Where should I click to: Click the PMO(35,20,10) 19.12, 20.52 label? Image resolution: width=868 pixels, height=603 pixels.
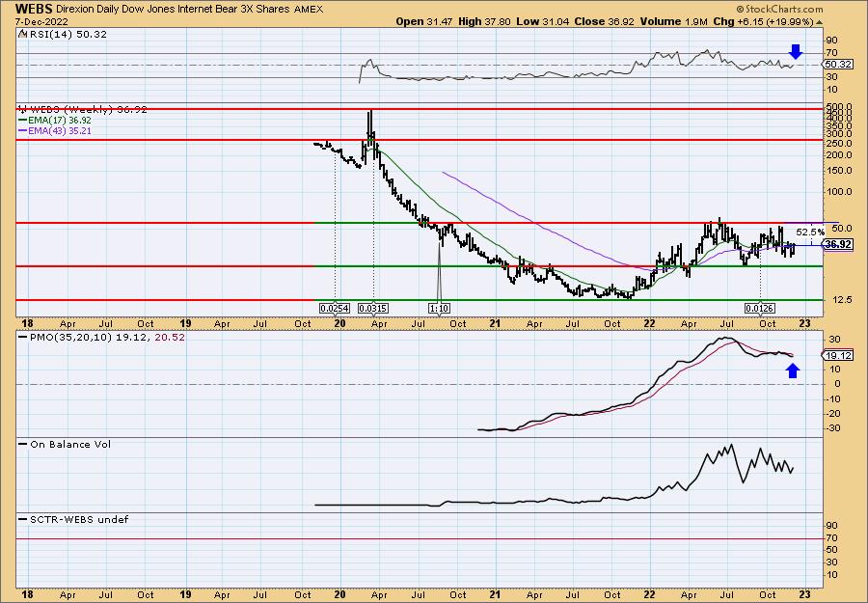[x=102, y=337]
